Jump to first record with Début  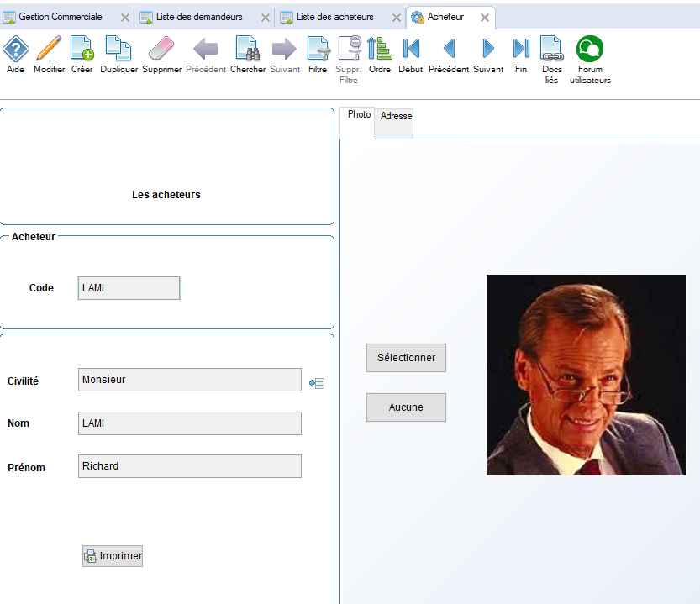click(411, 48)
